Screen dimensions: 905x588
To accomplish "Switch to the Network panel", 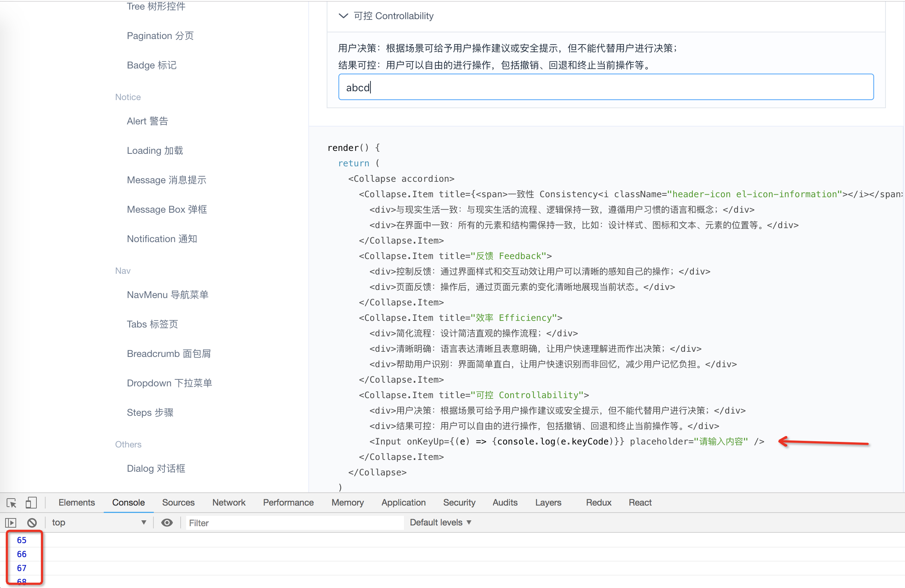I will pos(229,502).
